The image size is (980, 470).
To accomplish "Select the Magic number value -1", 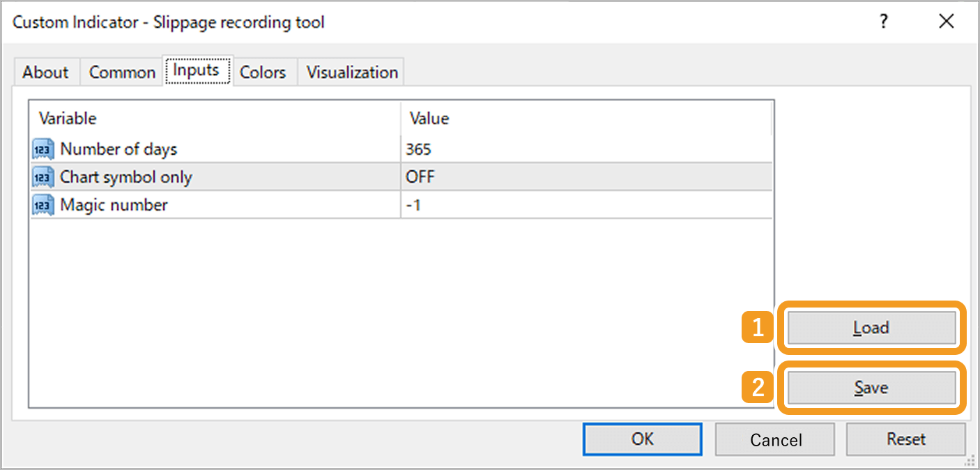I will click(x=413, y=205).
